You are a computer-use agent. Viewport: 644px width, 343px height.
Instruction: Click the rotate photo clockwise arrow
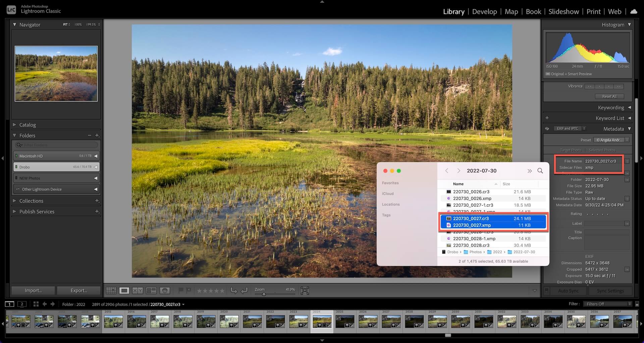[245, 290]
